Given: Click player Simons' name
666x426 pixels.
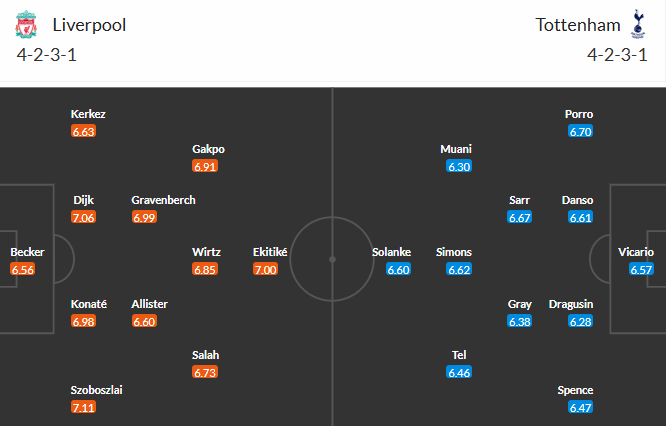Looking at the screenshot, I should (x=454, y=252).
